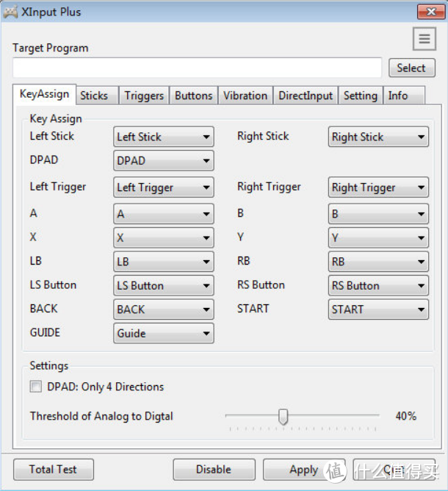Image resolution: width=448 pixels, height=491 pixels.
Task: Open the hamburger menu icon
Action: [x=424, y=39]
